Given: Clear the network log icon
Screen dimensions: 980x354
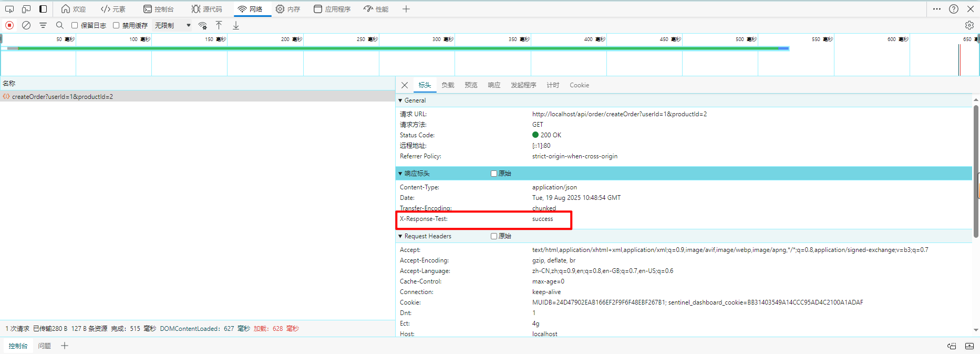Looking at the screenshot, I should [x=26, y=25].
